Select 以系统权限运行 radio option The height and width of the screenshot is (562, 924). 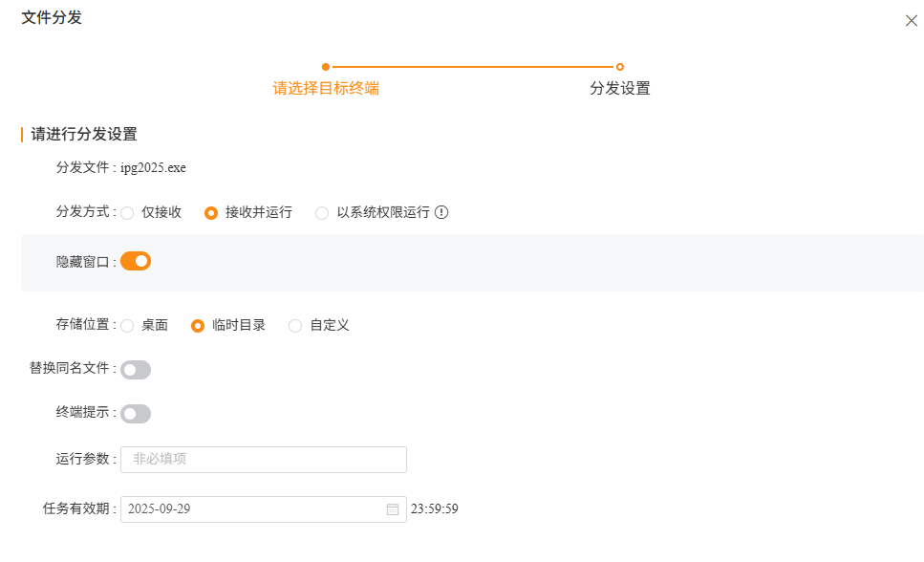click(322, 213)
